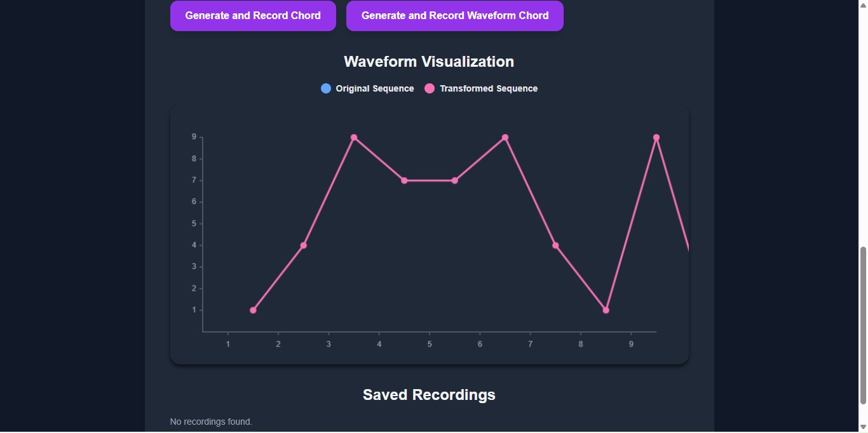Click the Waveform Visualization title

(x=429, y=62)
